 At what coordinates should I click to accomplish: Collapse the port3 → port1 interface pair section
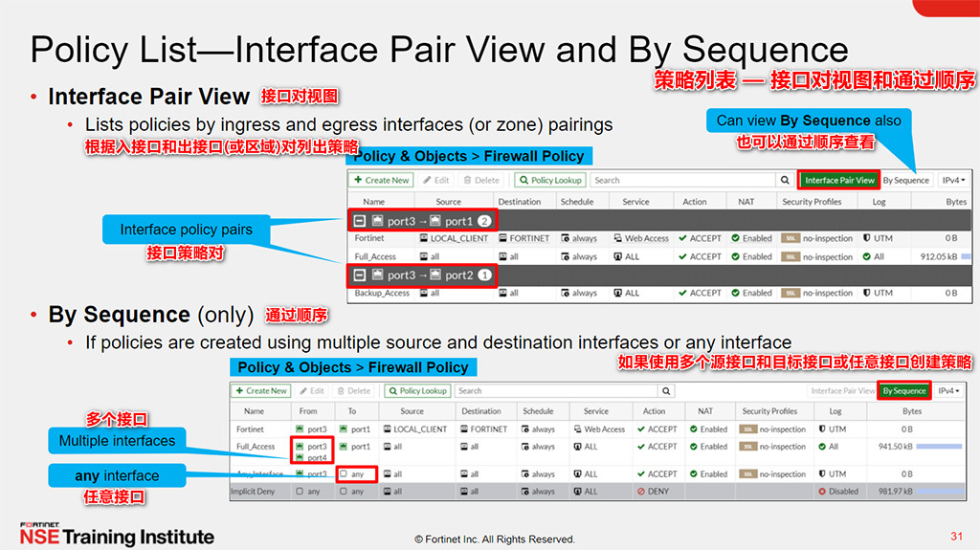click(x=360, y=221)
